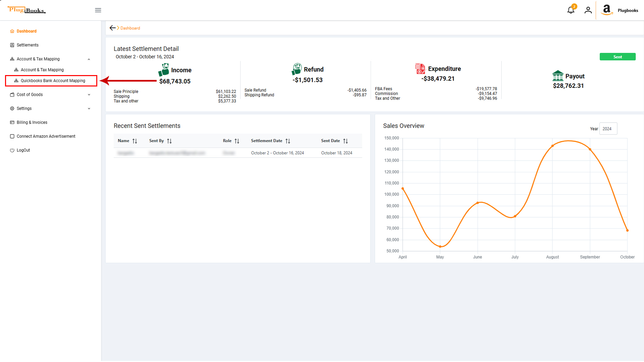Screen dimensions: 644x362
Task: Click the Expenditure amount -$38,479.21
Action: 438,79
